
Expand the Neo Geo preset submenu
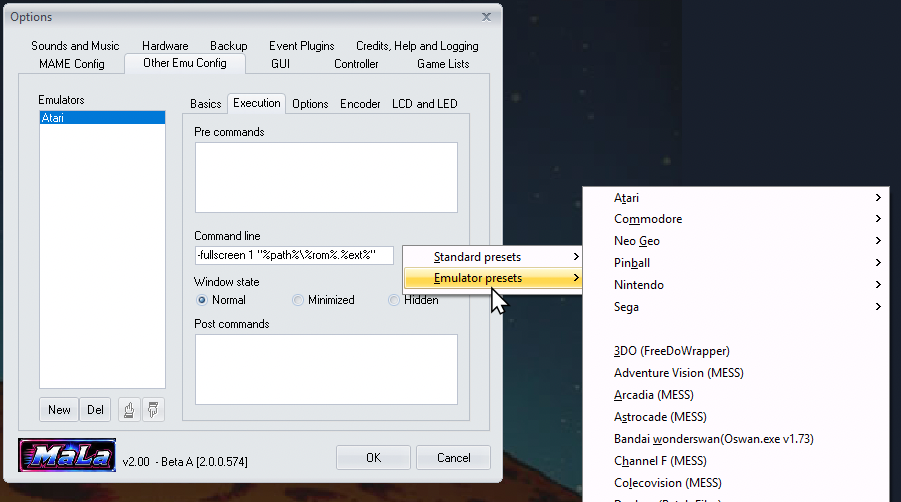736,241
